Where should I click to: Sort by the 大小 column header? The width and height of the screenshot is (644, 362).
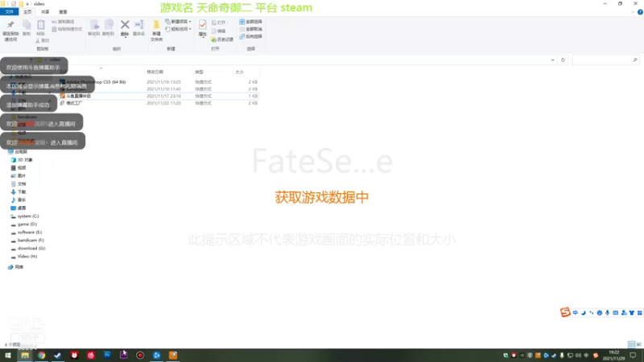pyautogui.click(x=239, y=72)
